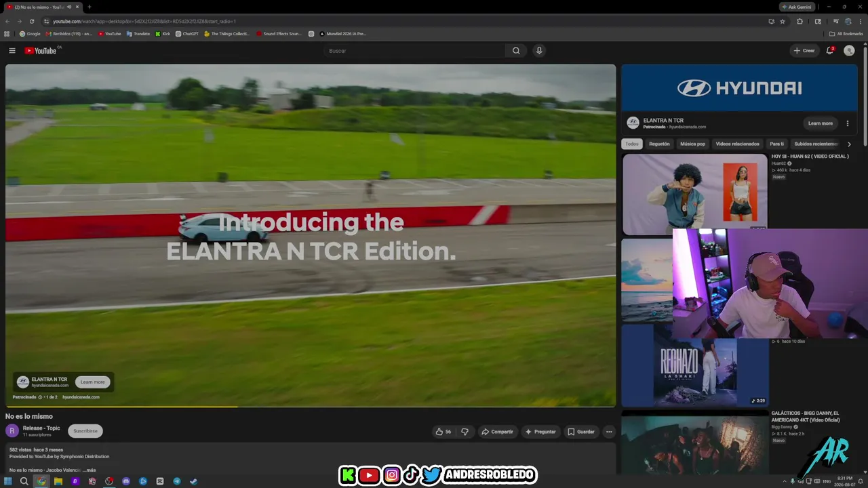Expand the video description with ...más
Image resolution: width=868 pixels, height=488 pixels.
[89, 470]
